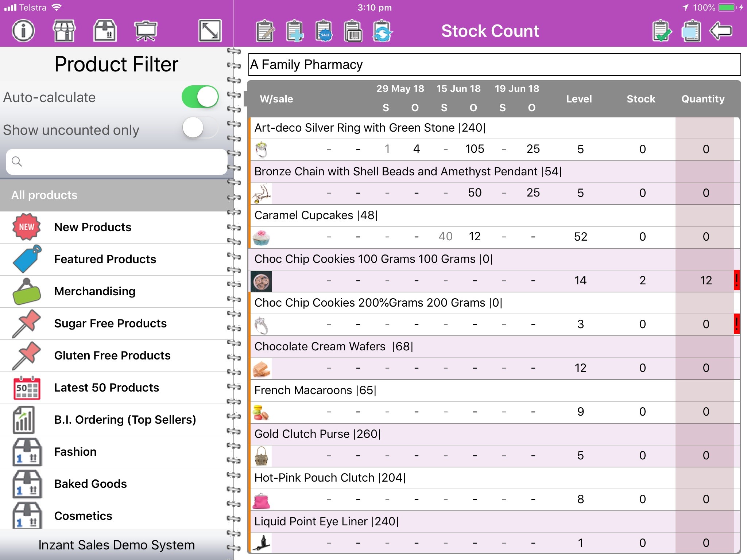Choose B.I. Ordering (Top Sellers) filter
The height and width of the screenshot is (560, 747).
pos(125,420)
